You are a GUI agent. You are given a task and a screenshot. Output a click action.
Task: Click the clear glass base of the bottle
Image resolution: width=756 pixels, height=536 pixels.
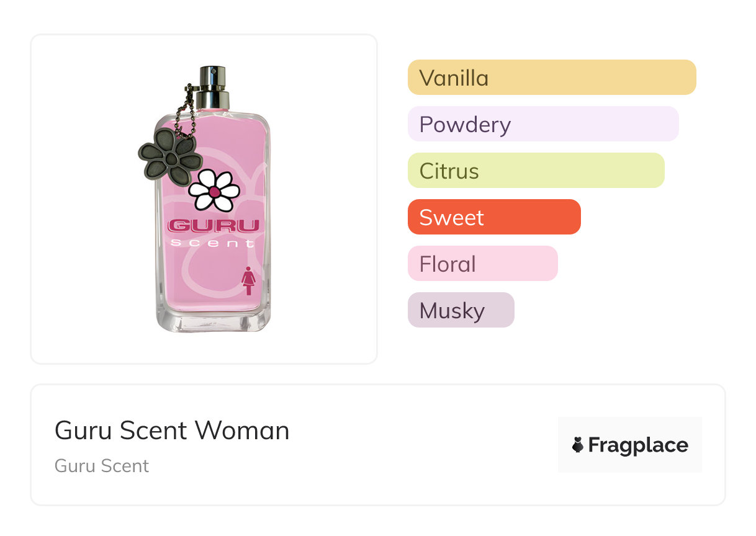[x=213, y=321]
